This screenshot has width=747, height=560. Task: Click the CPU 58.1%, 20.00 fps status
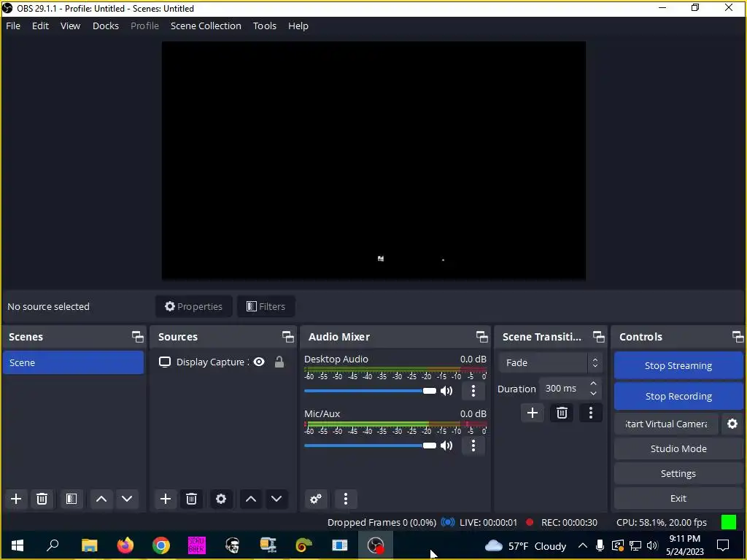click(x=661, y=522)
